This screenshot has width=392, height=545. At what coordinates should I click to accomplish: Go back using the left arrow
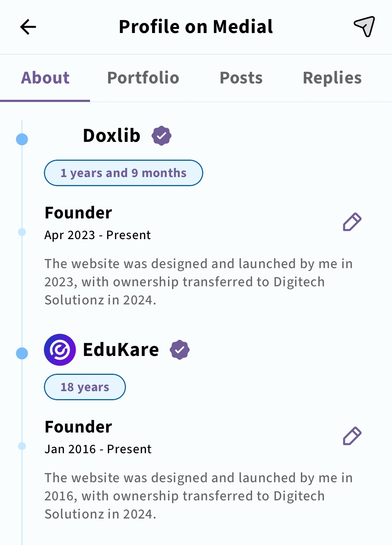tap(28, 27)
